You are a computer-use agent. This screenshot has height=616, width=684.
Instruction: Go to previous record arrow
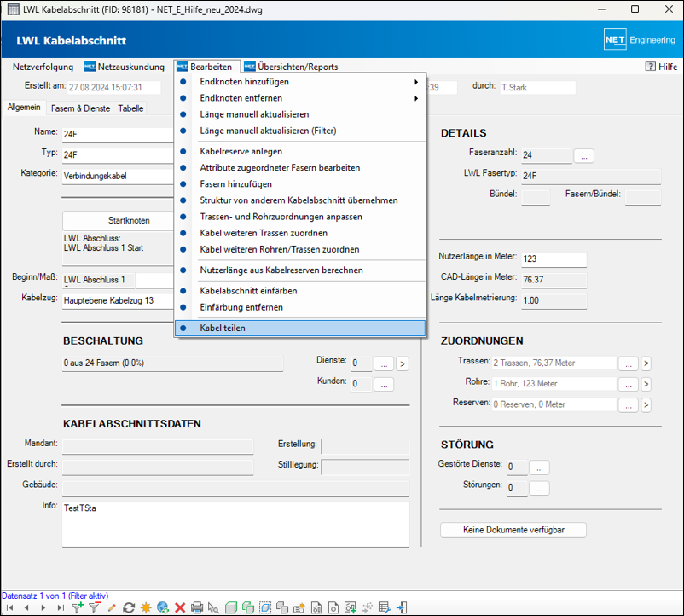coord(26,607)
